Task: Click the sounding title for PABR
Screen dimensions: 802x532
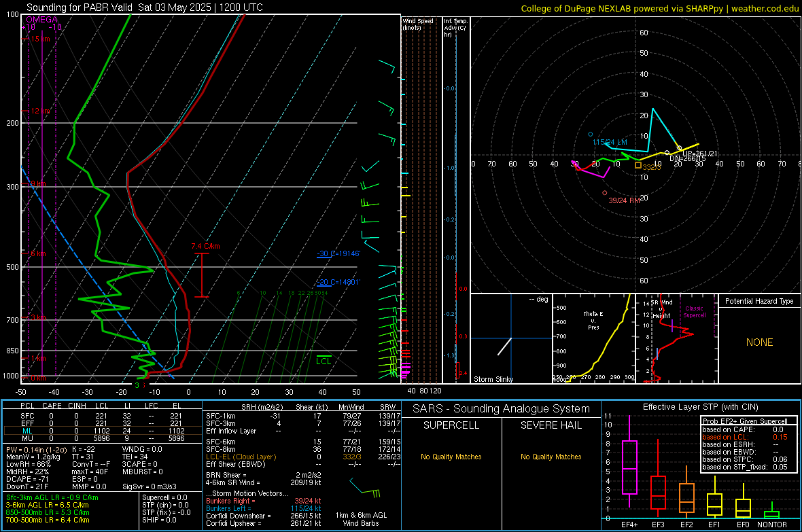Action: tap(145, 7)
